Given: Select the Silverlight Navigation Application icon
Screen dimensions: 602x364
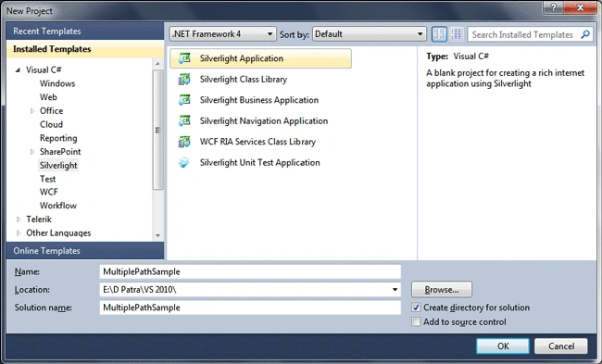Looking at the screenshot, I should pyautogui.click(x=184, y=120).
